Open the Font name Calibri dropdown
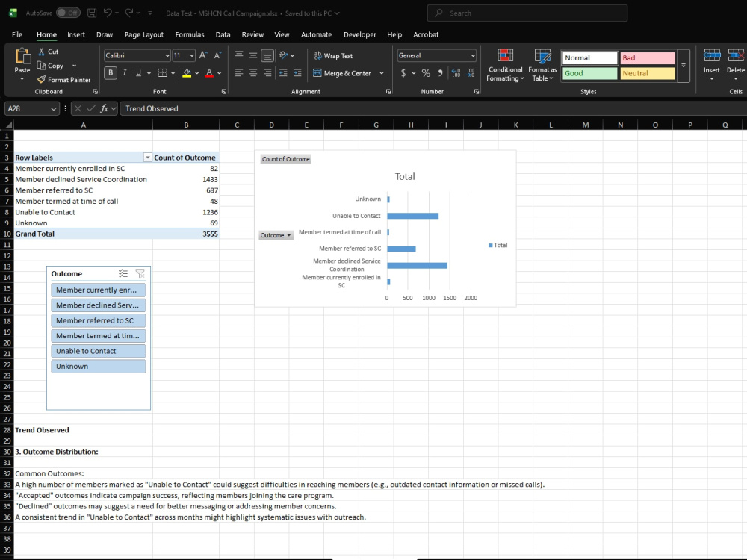The image size is (747, 560). [x=167, y=56]
